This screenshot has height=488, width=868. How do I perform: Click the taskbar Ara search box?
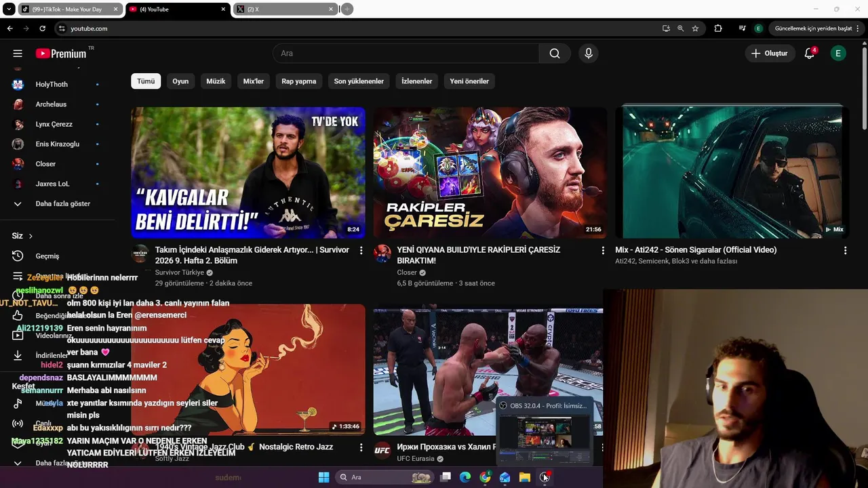[385, 477]
